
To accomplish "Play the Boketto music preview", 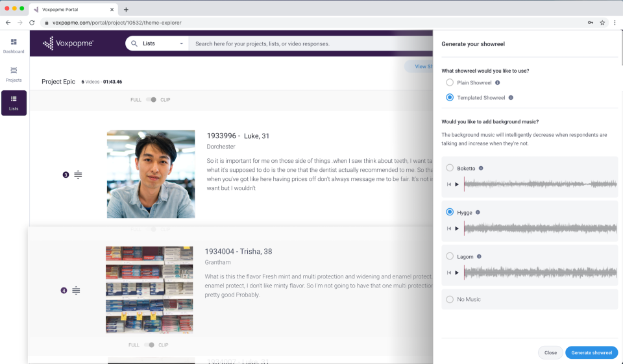I will 457,184.
